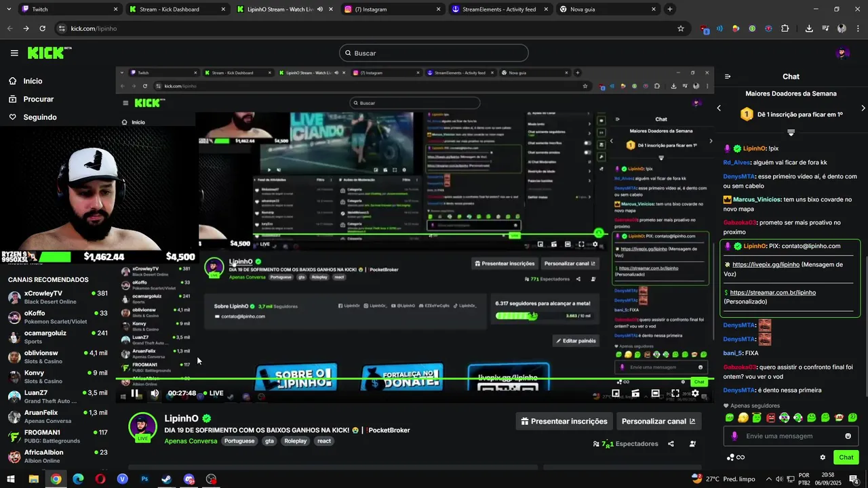This screenshot has height=488, width=868.
Task: Open Photoshop from the taskbar
Action: [144, 479]
